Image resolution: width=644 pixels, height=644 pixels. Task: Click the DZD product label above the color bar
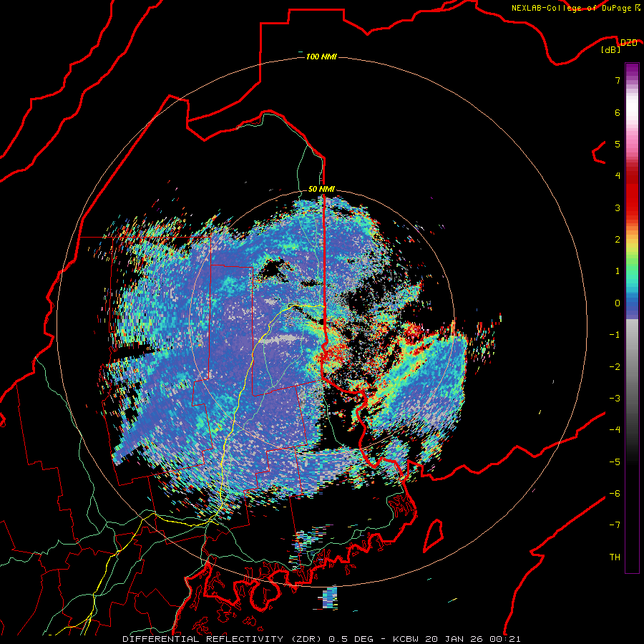click(x=628, y=43)
